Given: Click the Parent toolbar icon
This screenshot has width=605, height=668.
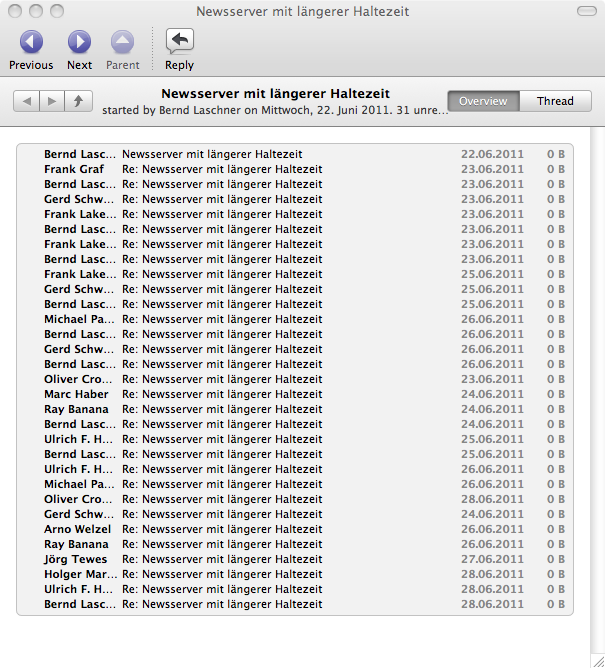Looking at the screenshot, I should pyautogui.click(x=122, y=42).
